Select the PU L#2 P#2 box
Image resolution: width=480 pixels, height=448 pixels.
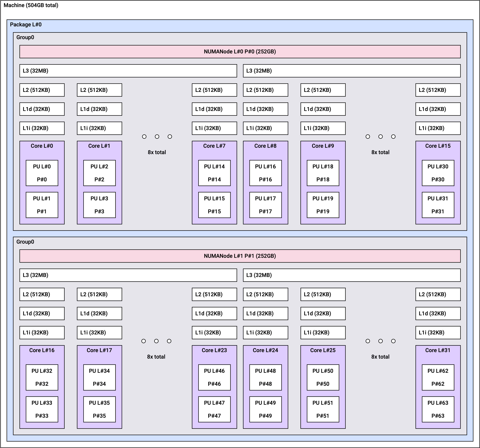(100, 173)
